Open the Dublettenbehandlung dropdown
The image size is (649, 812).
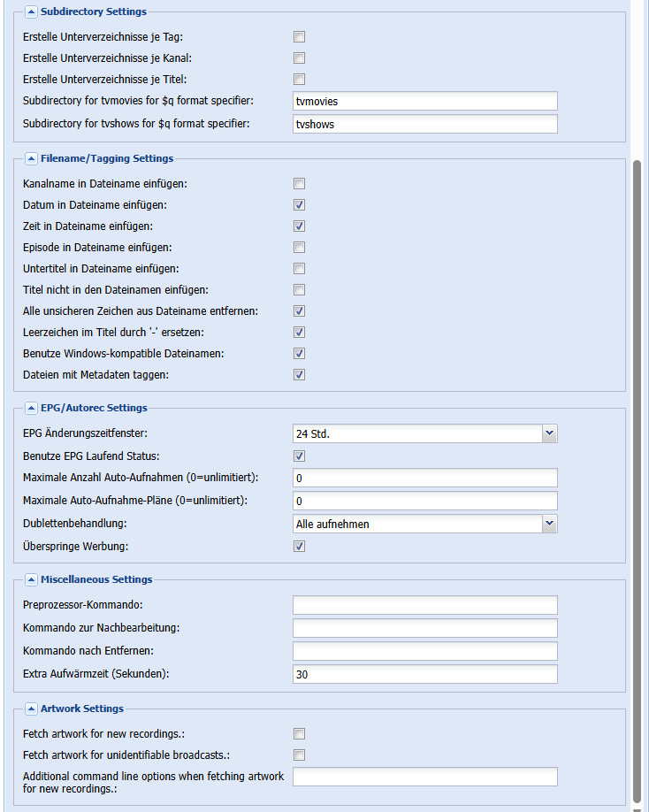(549, 524)
